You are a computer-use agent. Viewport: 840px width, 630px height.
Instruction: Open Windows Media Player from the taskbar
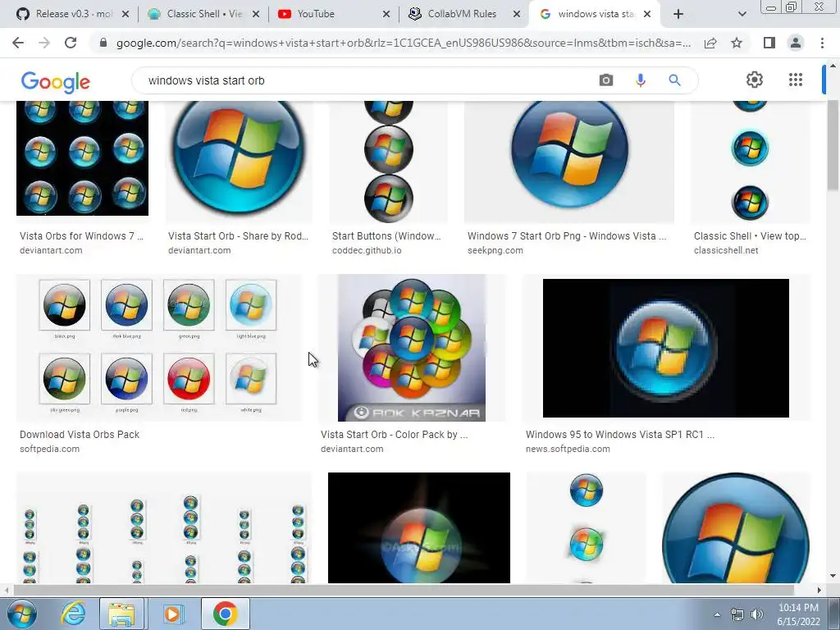click(172, 614)
